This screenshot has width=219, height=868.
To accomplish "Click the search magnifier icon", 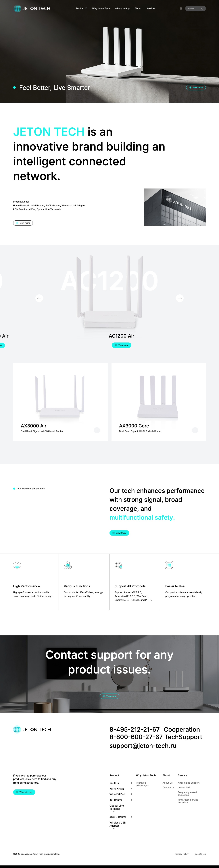I will click(202, 8).
